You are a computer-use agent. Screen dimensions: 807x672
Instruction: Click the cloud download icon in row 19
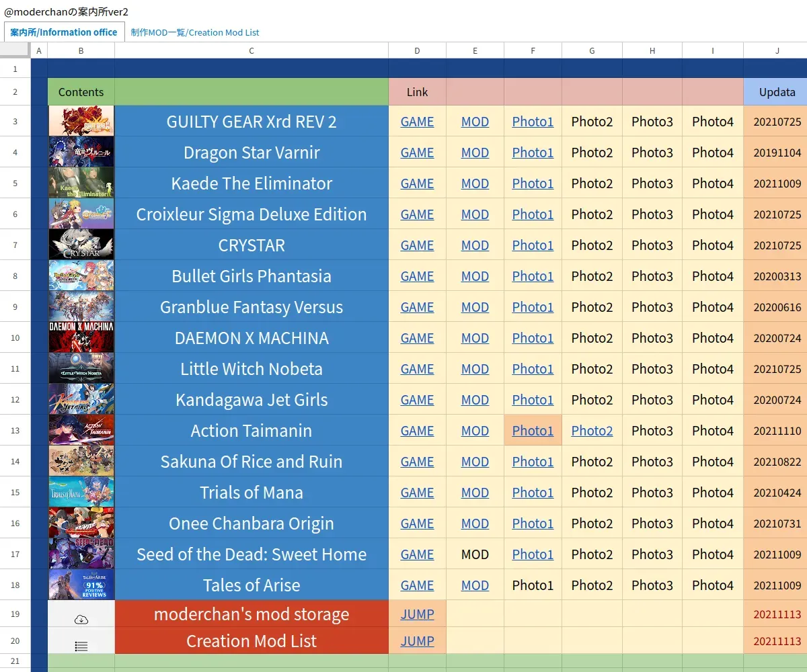pyautogui.click(x=81, y=620)
